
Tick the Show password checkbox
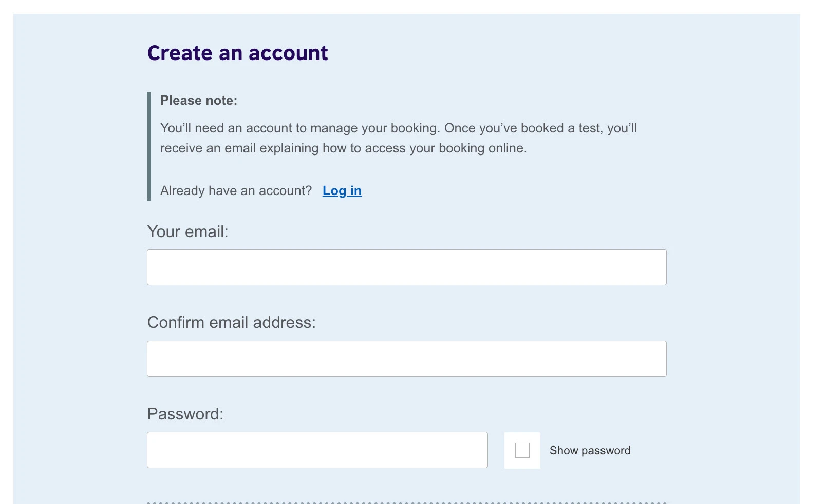coord(522,450)
